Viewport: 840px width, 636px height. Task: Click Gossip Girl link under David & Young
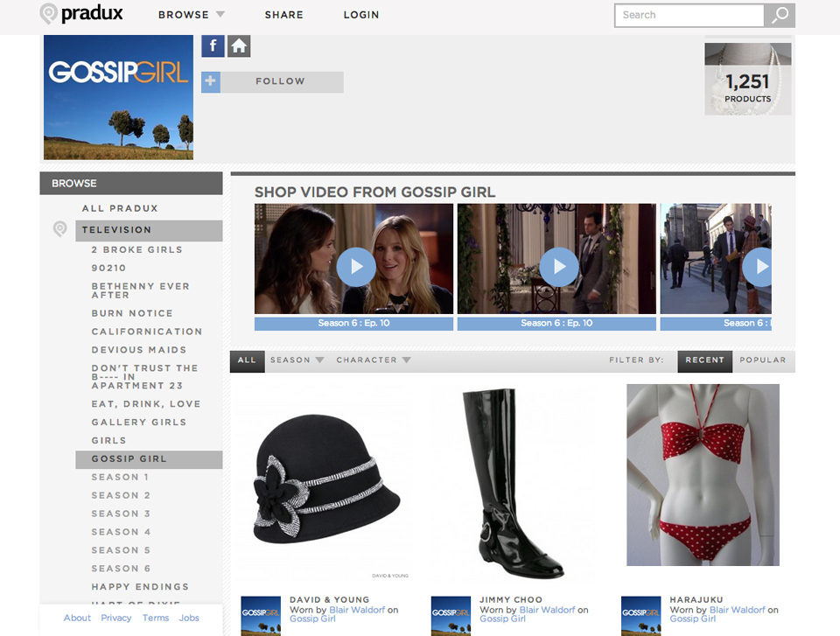pyautogui.click(x=312, y=619)
